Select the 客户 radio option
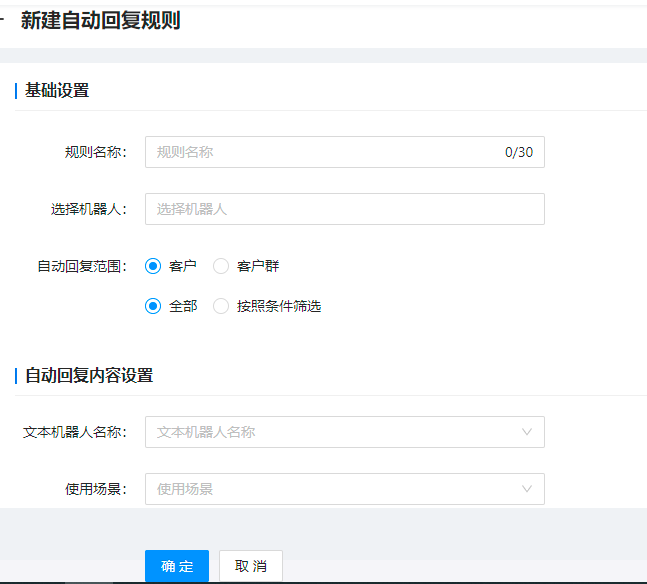The height and width of the screenshot is (584, 647). pos(170,266)
